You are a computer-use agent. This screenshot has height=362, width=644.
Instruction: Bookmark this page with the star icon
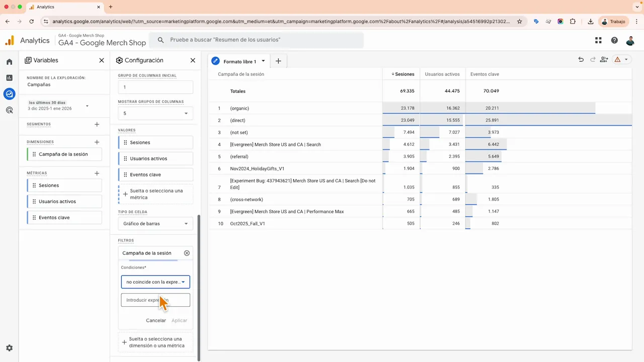coord(520,22)
